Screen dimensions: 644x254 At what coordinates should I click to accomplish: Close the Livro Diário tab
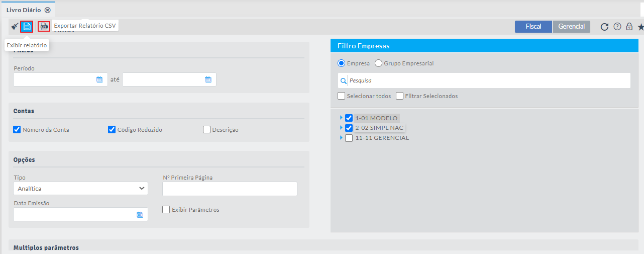(48, 10)
